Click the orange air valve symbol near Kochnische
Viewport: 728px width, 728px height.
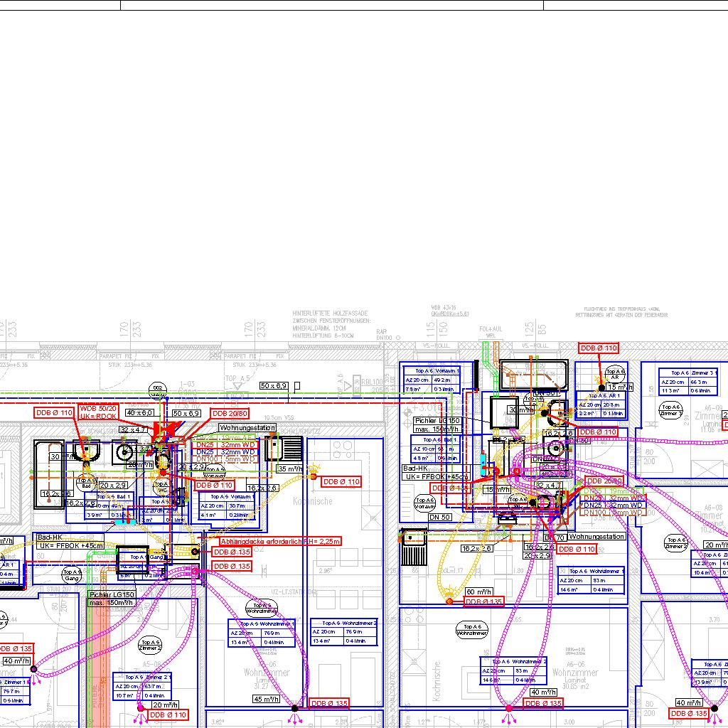(x=314, y=476)
